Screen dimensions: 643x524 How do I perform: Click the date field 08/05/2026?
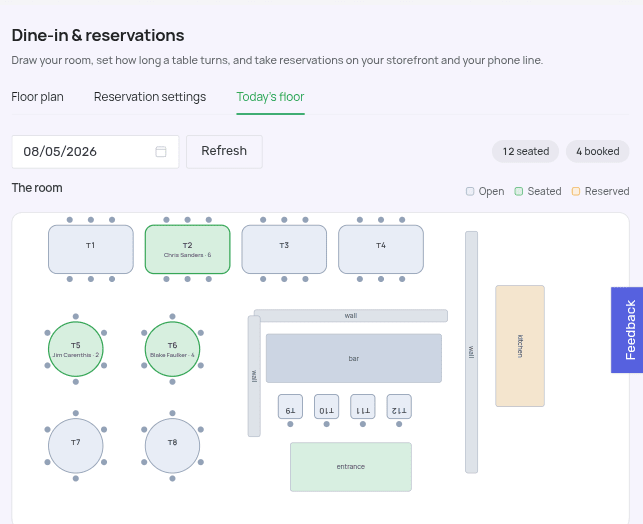(95, 152)
